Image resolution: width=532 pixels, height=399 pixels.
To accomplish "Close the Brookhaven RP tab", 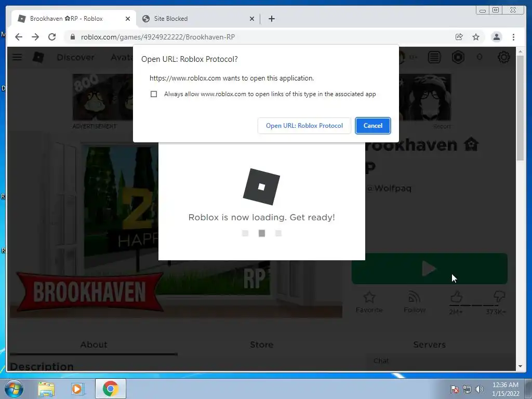I will coord(128,19).
